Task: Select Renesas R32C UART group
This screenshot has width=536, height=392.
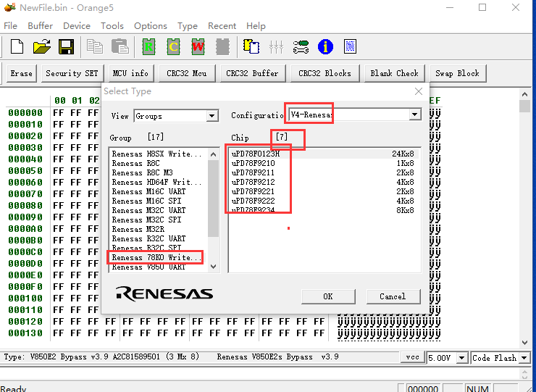Action: 159,238
